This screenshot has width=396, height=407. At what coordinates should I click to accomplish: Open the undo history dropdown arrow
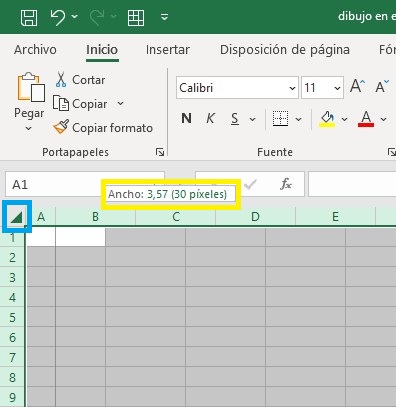[x=75, y=16]
